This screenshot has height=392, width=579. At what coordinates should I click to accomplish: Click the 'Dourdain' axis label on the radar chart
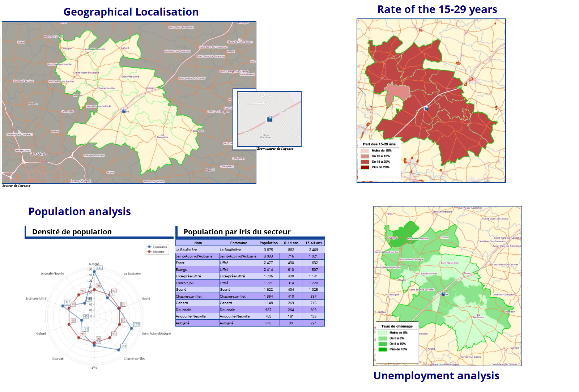[x=58, y=359]
